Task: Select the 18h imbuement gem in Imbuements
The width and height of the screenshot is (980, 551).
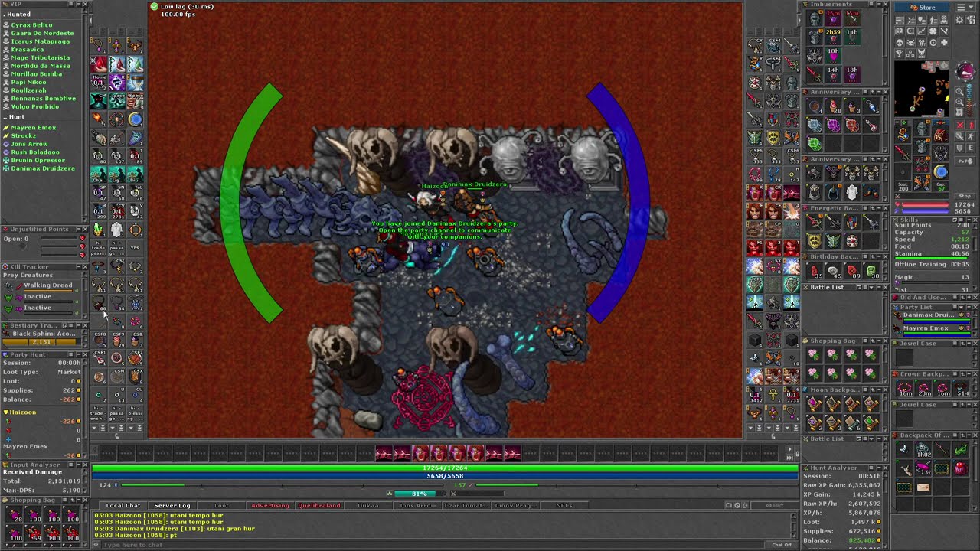Action: (x=833, y=56)
